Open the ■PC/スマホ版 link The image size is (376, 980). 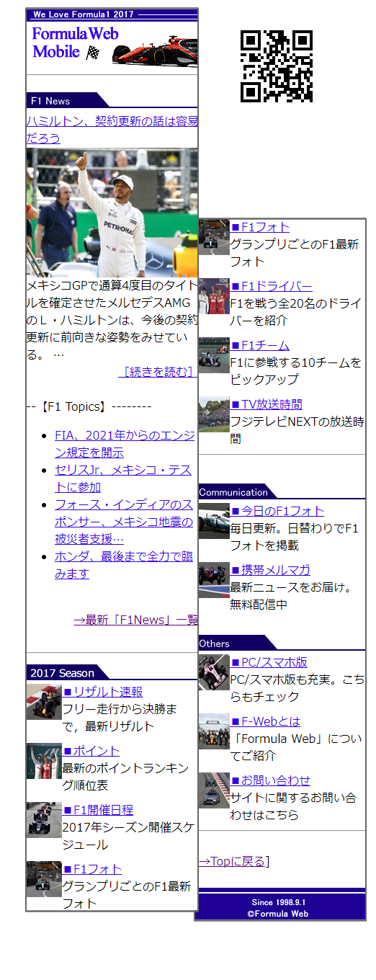click(269, 662)
